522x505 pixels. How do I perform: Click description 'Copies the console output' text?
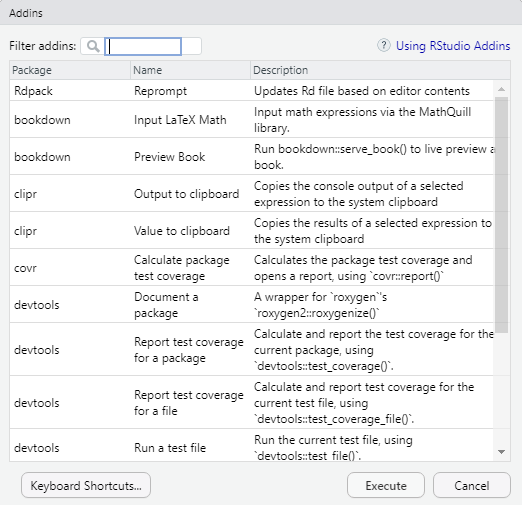click(359, 194)
